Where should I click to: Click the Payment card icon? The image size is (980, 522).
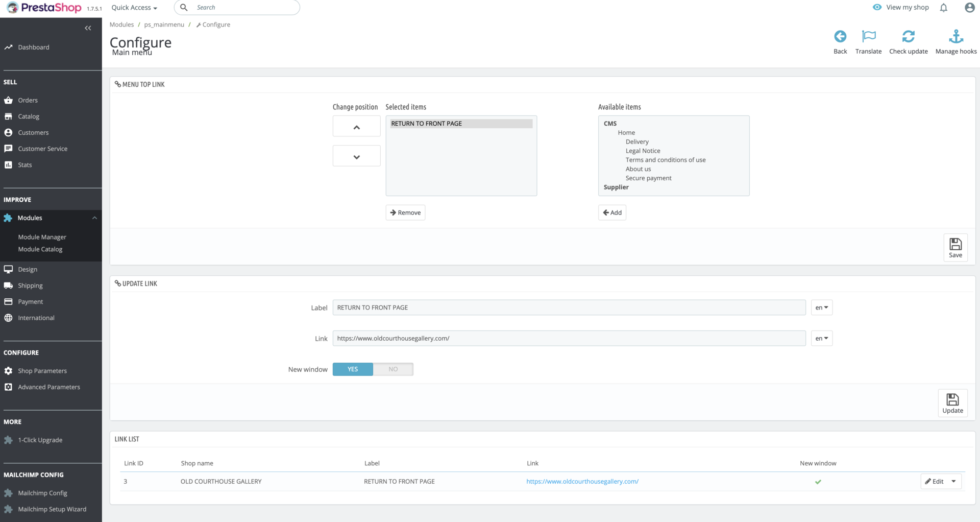pos(8,301)
